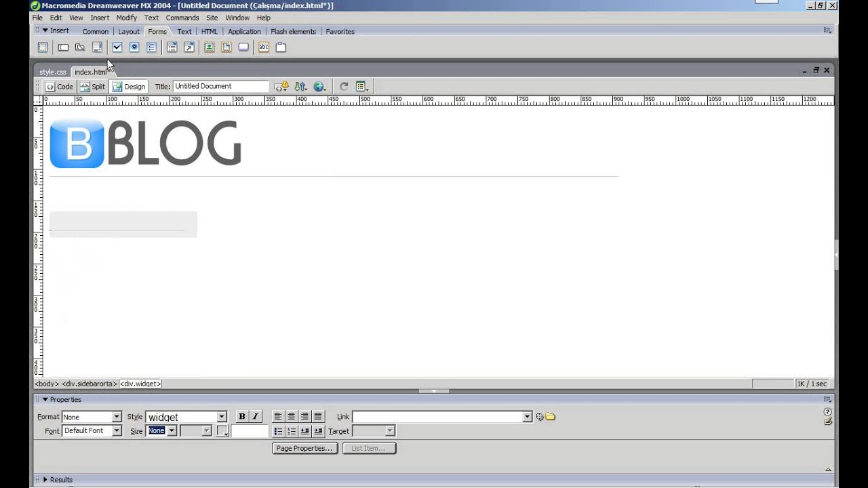Open the Size dropdown
Image resolution: width=868 pixels, height=488 pixels.
pyautogui.click(x=161, y=431)
